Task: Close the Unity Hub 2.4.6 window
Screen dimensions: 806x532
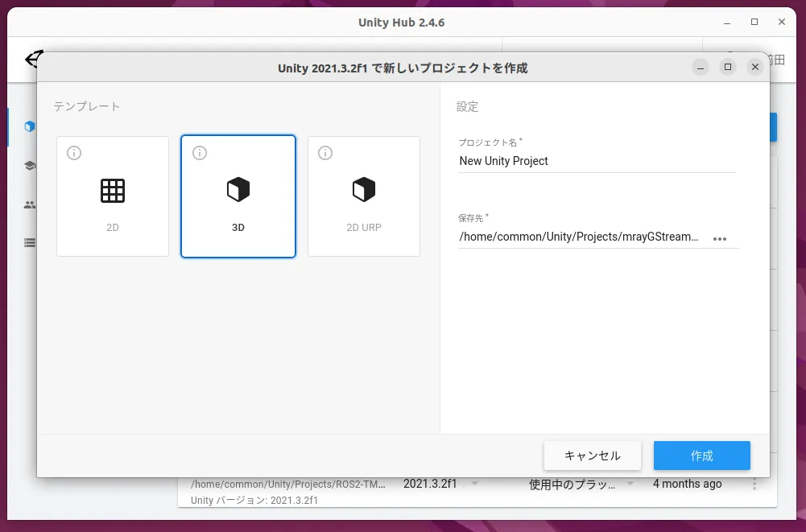Action: pos(782,22)
